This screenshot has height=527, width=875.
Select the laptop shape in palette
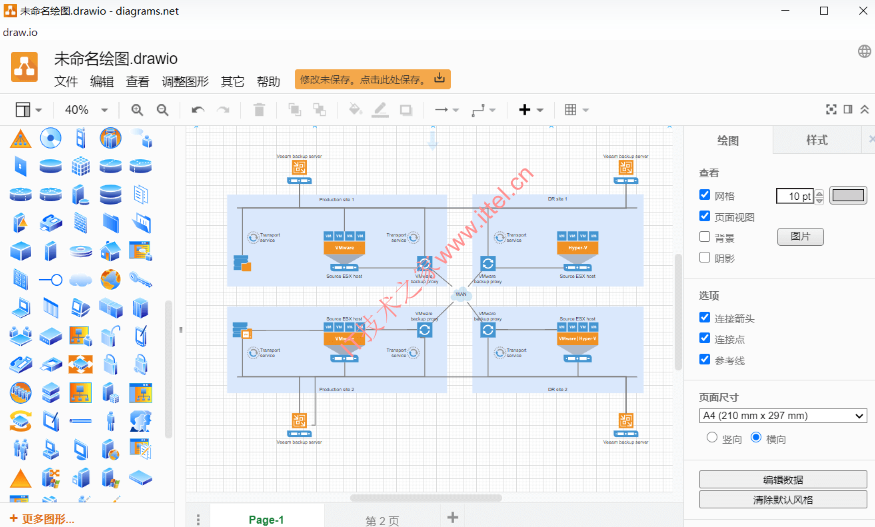21,308
